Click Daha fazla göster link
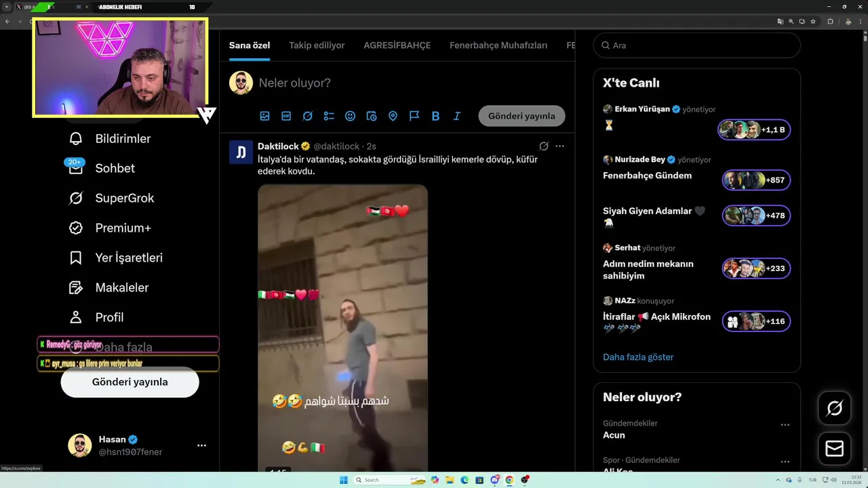Screen dimensions: 868x488 (x=638, y=357)
